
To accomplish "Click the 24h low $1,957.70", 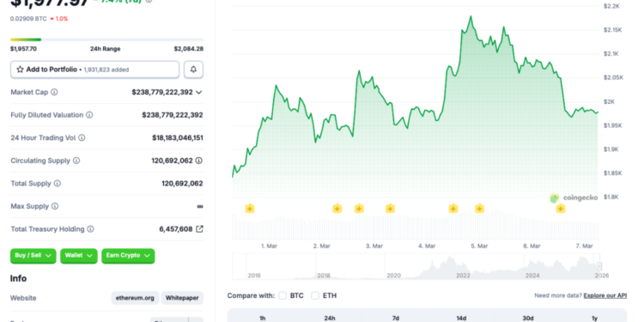I will click(x=23, y=49).
